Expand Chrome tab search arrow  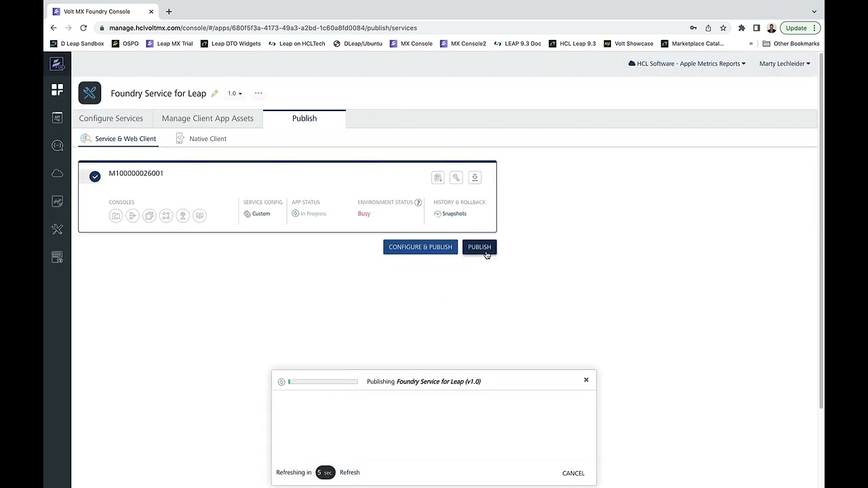[814, 12]
